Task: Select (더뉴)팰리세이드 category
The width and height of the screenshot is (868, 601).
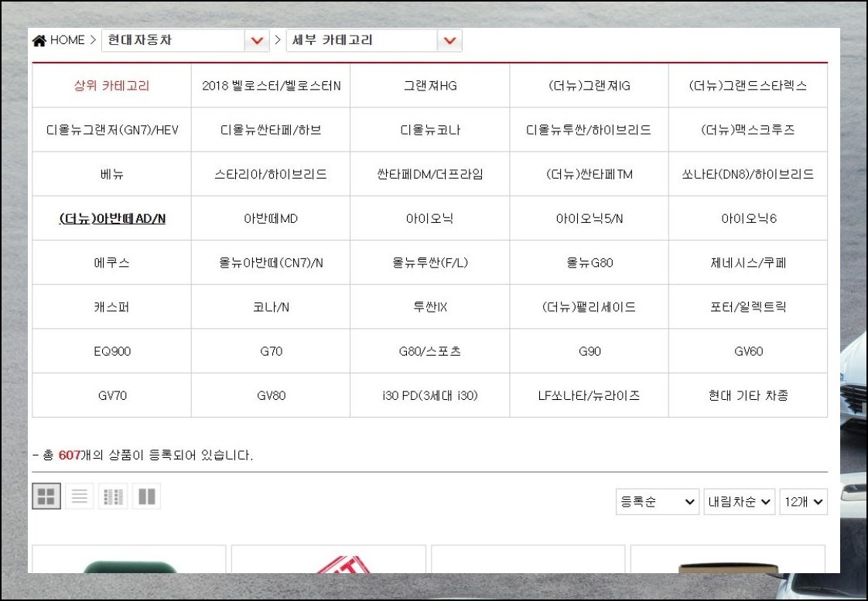Action: point(589,307)
